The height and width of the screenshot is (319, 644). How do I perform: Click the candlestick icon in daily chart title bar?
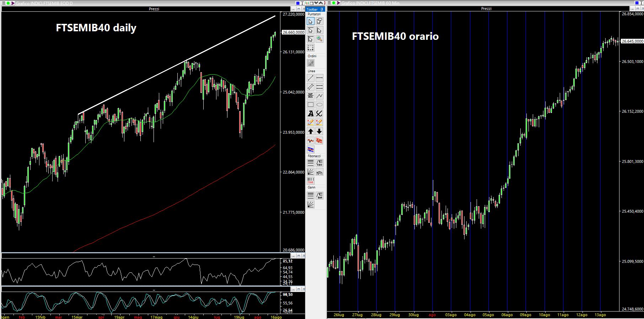[307, 3]
